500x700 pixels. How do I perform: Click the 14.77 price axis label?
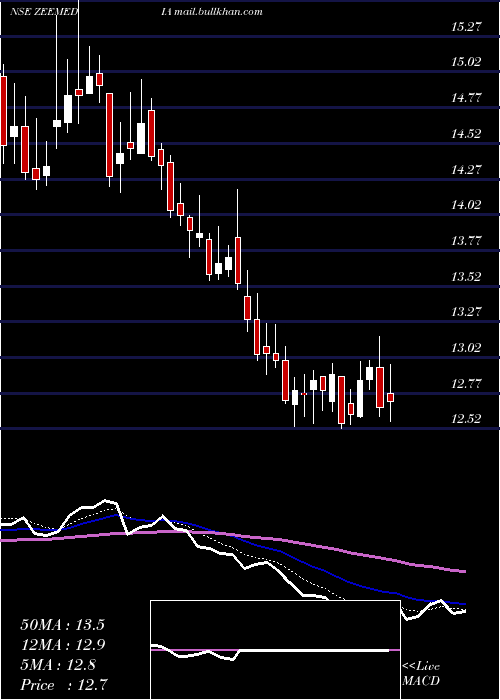(467, 97)
